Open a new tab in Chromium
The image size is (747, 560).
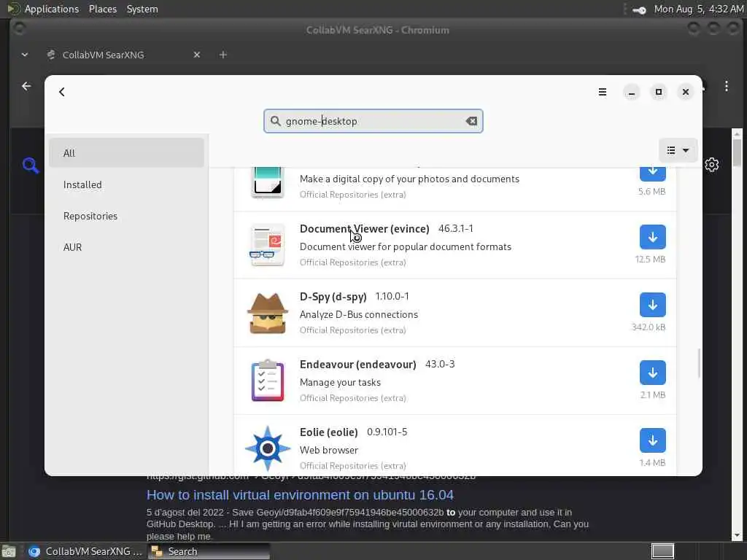(222, 55)
